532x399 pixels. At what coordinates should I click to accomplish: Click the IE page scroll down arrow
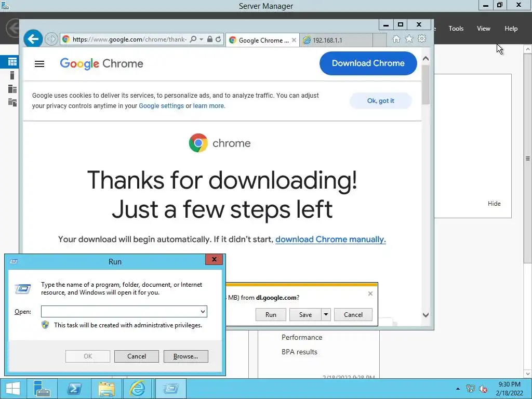click(x=425, y=315)
